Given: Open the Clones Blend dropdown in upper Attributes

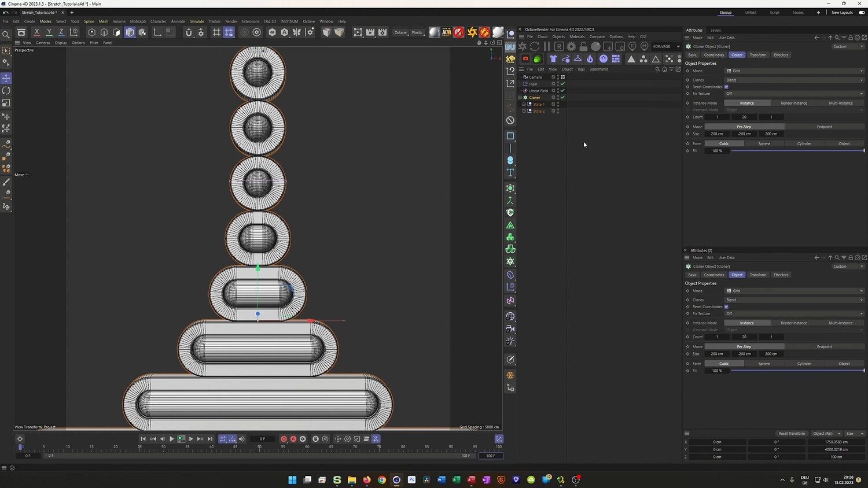Looking at the screenshot, I should coord(795,80).
